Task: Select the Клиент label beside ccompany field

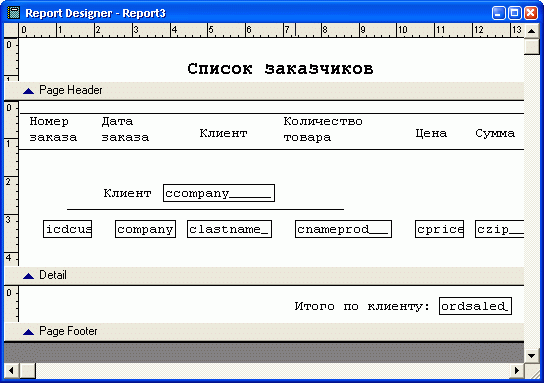Action: click(x=127, y=193)
